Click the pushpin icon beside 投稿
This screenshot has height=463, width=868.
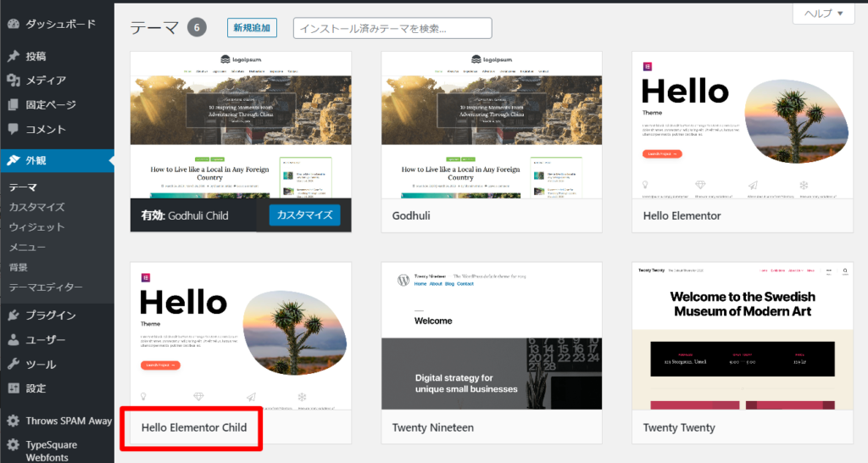[x=14, y=56]
